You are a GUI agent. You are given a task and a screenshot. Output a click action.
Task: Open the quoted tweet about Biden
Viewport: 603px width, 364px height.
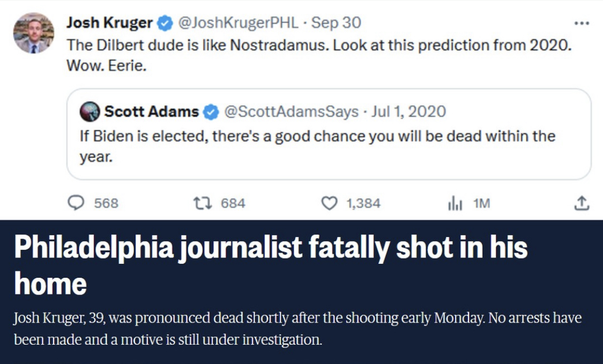[x=329, y=134]
